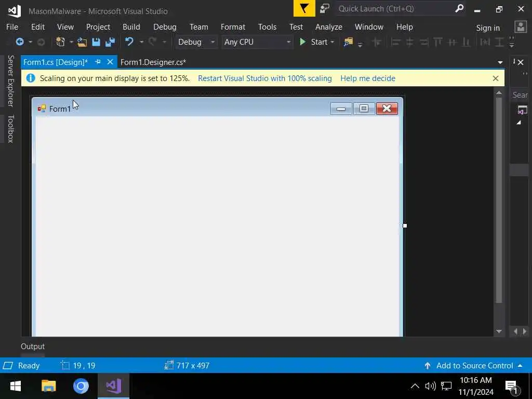Viewport: 532px width, 399px height.
Task: Open File Explorer from taskbar
Action: [x=48, y=386]
